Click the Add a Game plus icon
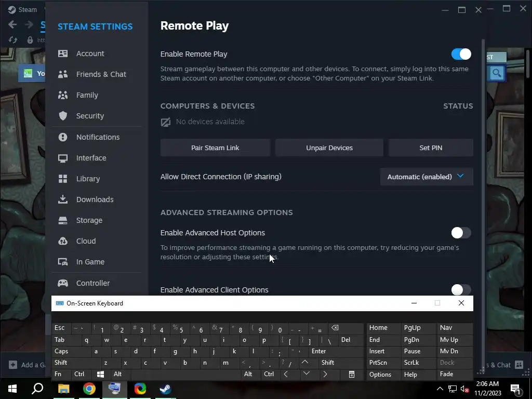This screenshot has height=399, width=532. click(13, 365)
